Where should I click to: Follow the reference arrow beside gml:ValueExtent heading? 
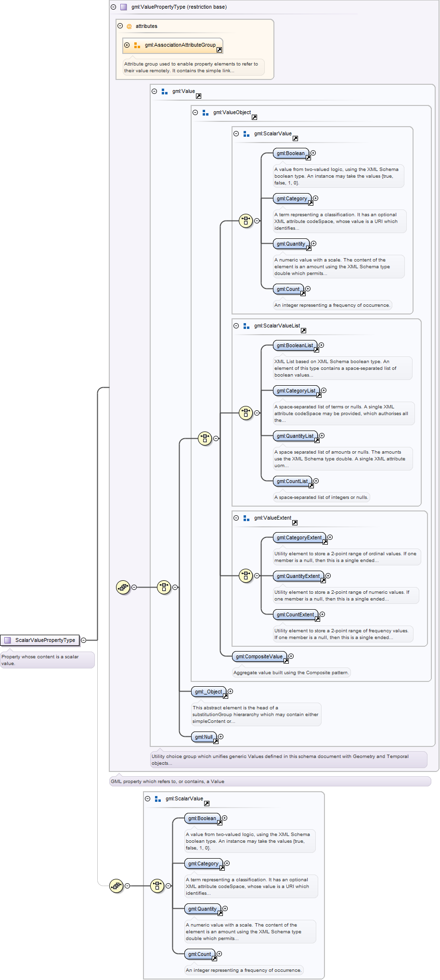[295, 523]
